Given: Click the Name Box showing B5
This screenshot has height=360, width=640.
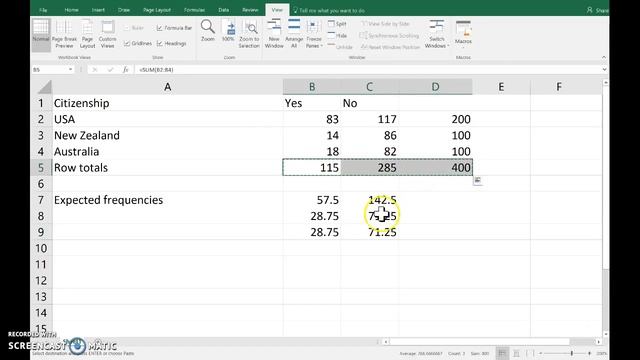Looking at the screenshot, I should pyautogui.click(x=49, y=70).
